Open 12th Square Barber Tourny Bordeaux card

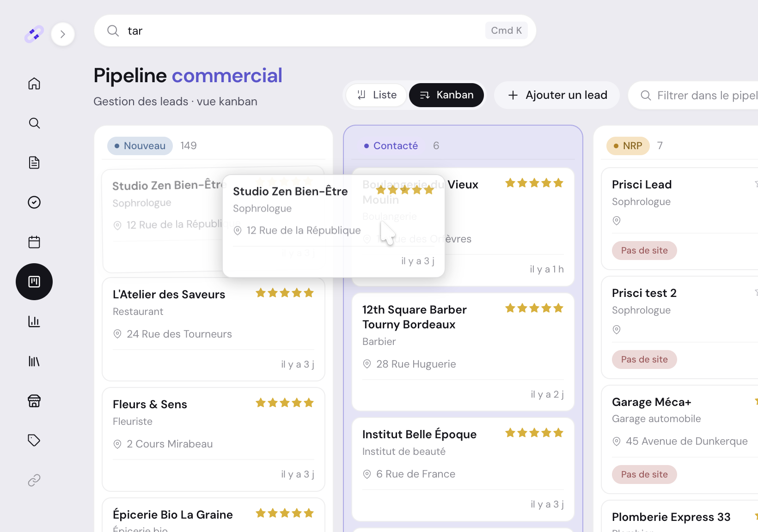click(463, 352)
